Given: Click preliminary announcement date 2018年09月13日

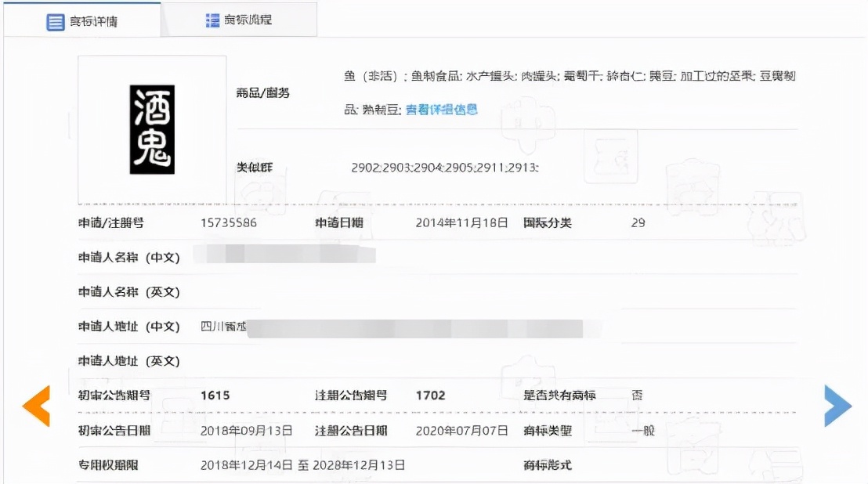Looking at the screenshot, I should (x=246, y=430).
